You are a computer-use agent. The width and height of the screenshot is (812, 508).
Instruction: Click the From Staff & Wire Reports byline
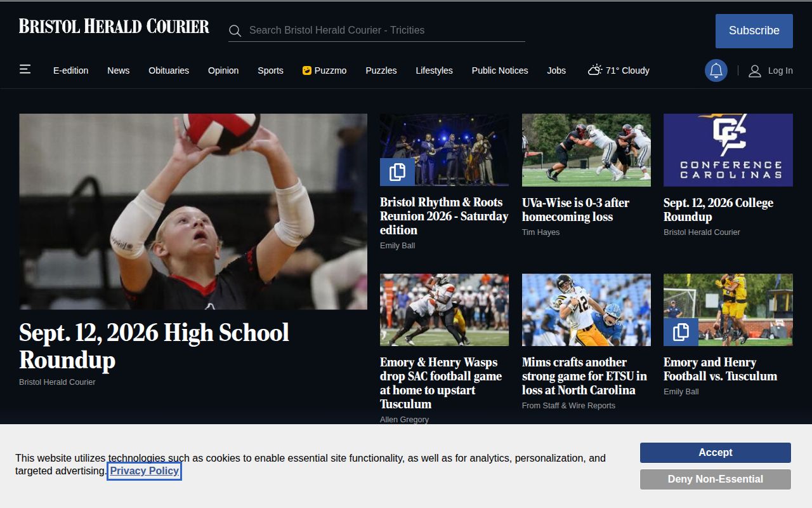(568, 406)
